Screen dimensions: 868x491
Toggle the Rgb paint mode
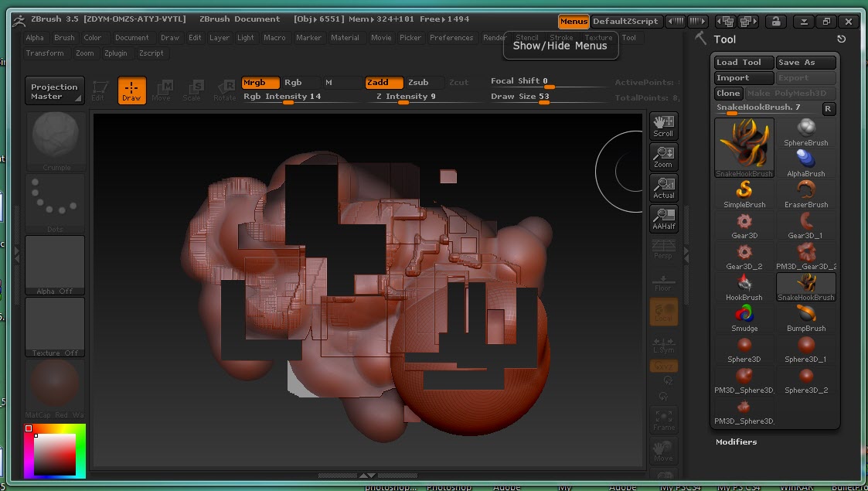[301, 83]
